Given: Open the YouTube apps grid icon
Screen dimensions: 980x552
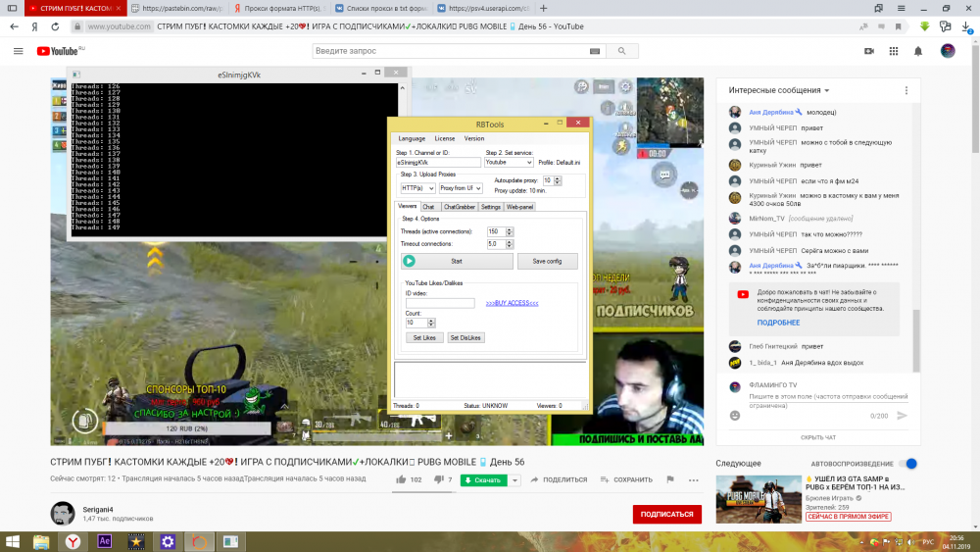Looking at the screenshot, I should pyautogui.click(x=894, y=50).
